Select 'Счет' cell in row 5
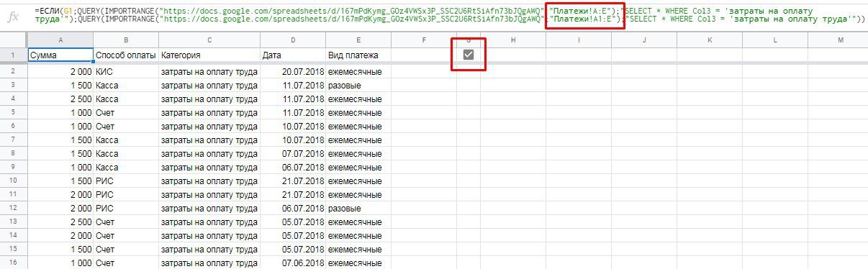The width and height of the screenshot is (868, 269). pos(126,112)
